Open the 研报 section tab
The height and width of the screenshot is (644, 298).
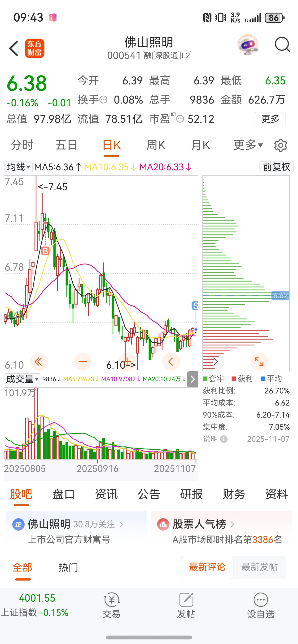(192, 494)
